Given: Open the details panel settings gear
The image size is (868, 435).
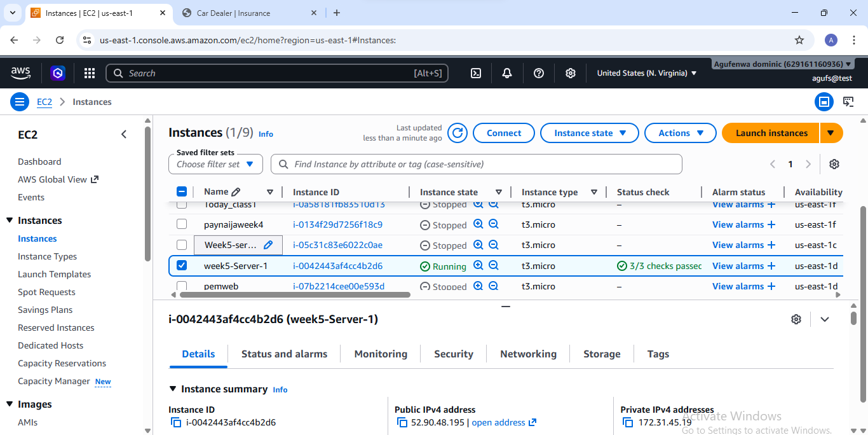Looking at the screenshot, I should 796,319.
